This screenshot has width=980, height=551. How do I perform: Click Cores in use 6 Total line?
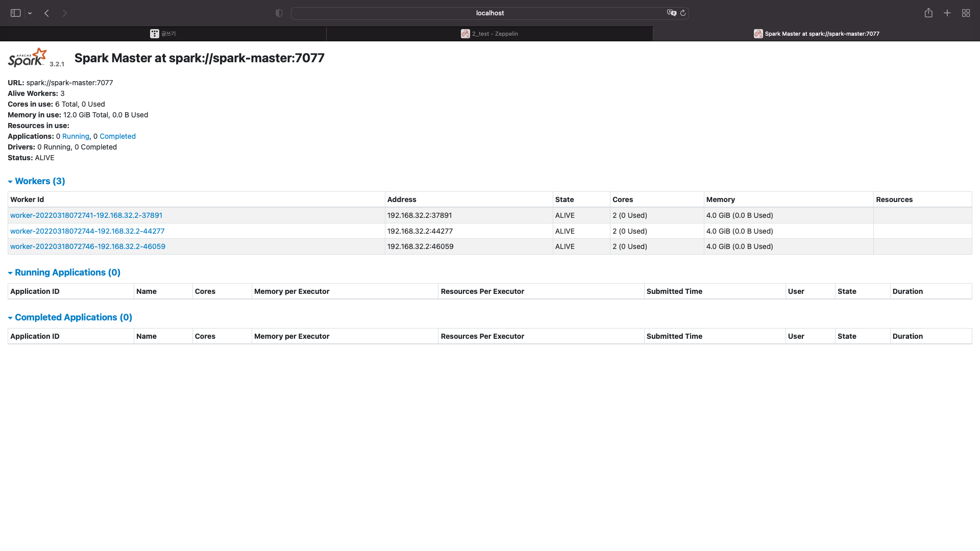(56, 104)
